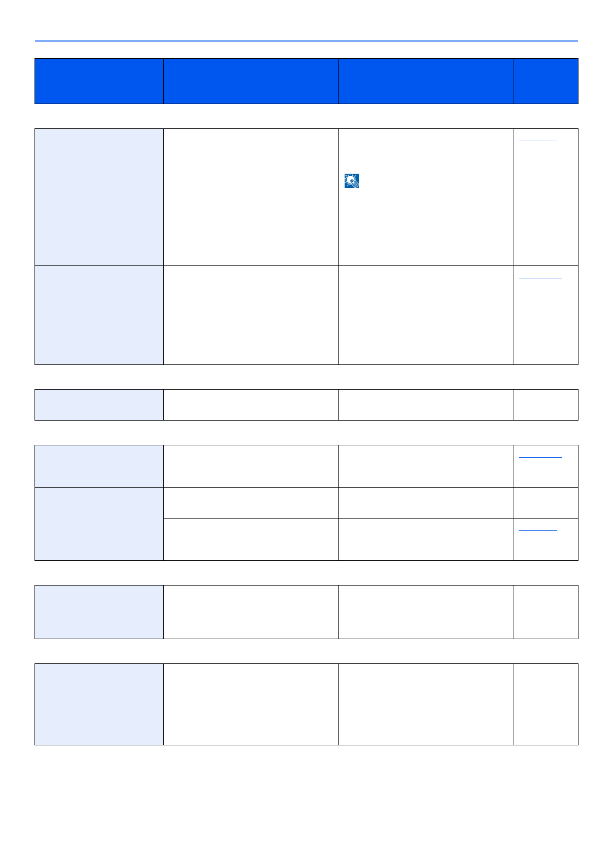The width and height of the screenshot is (613, 868).
Task: Open the reference link in the second table row
Action: pos(540,277)
